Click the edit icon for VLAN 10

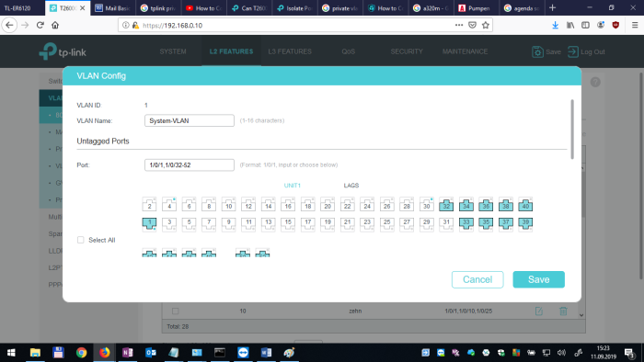pyautogui.click(x=539, y=311)
